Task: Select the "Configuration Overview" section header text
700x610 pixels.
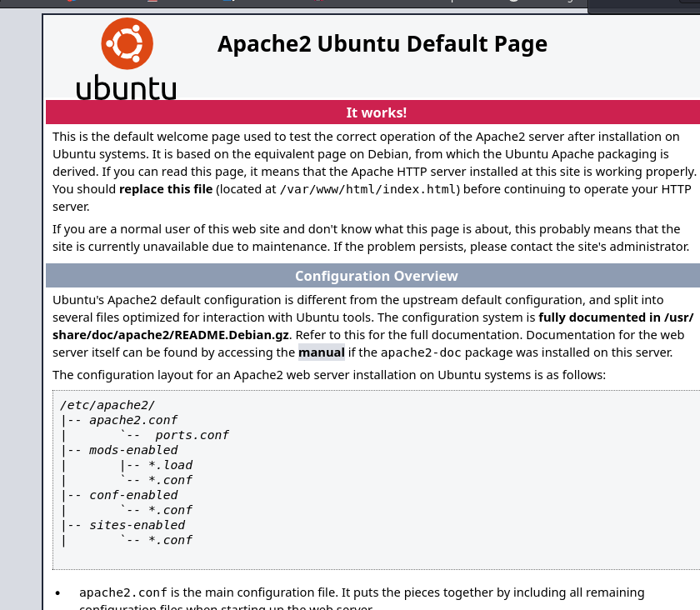Action: 377,276
